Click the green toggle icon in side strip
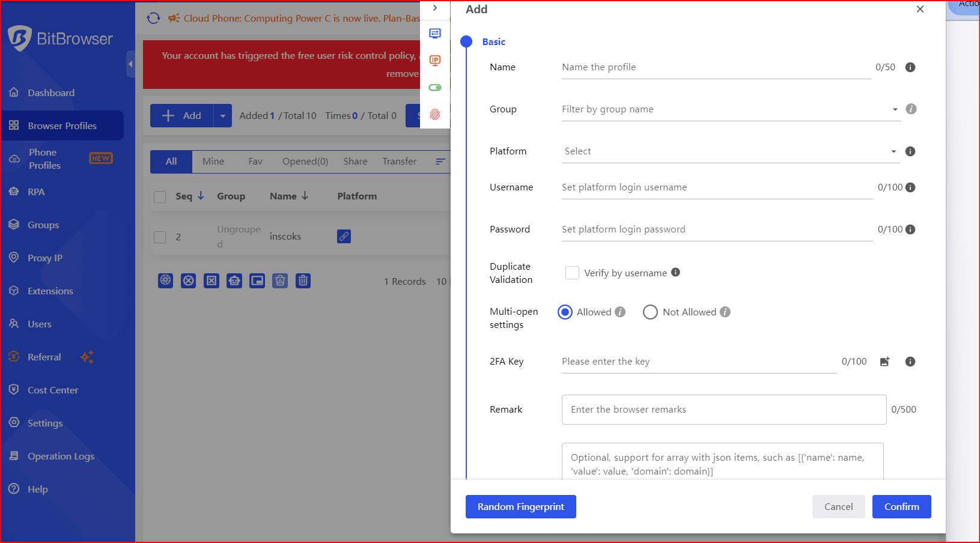The image size is (980, 543). pyautogui.click(x=435, y=88)
